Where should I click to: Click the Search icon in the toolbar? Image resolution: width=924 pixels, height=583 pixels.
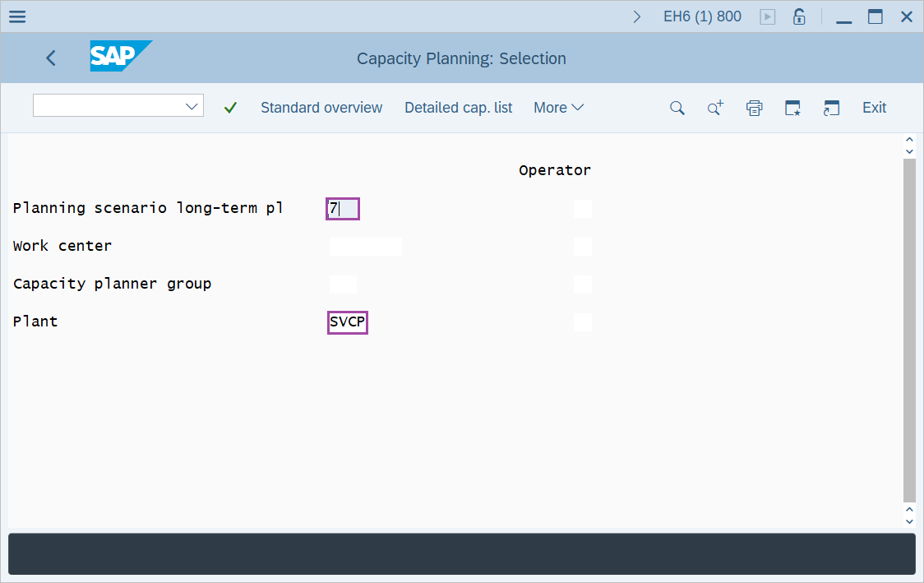tap(677, 108)
